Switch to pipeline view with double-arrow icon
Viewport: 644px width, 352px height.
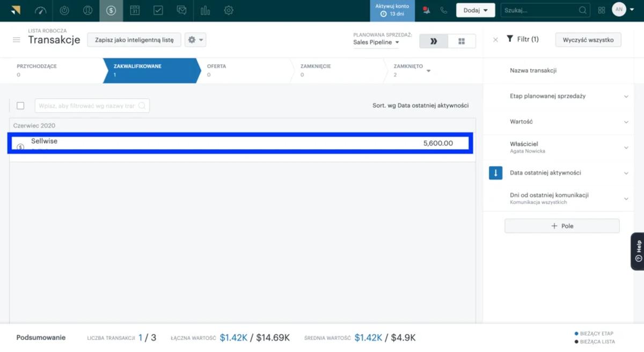tap(434, 41)
